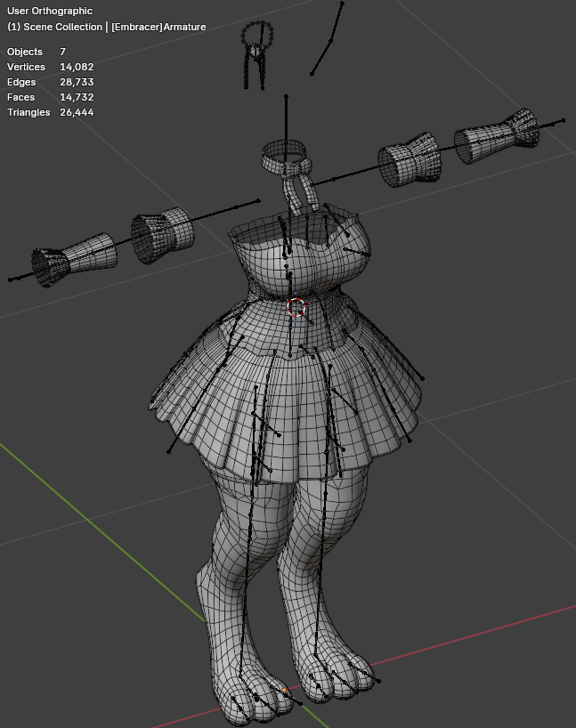576x728 pixels.
Task: Select the orange origin dot between the feet
Action: point(285,690)
